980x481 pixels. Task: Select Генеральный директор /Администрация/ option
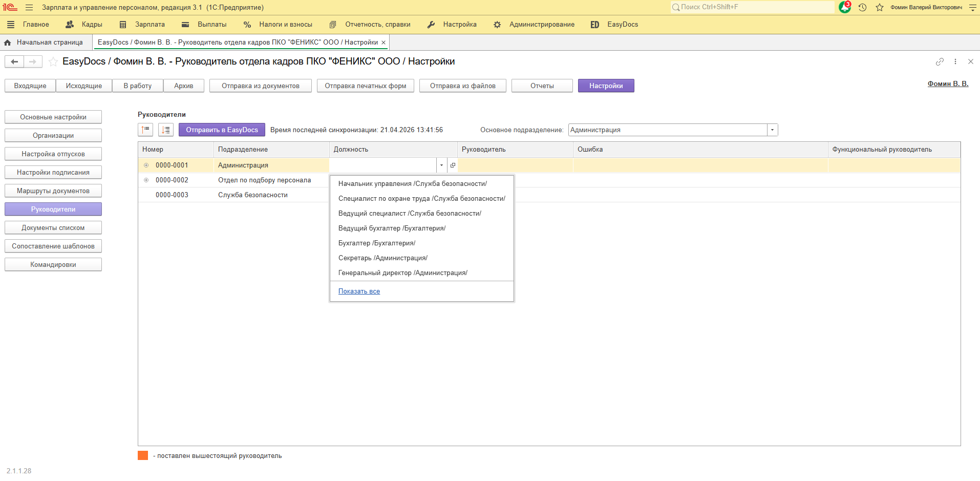pyautogui.click(x=422, y=273)
